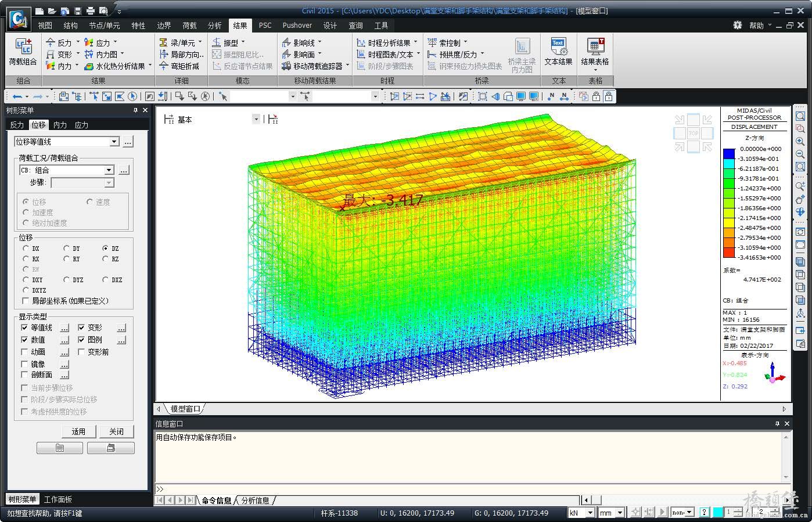Viewport: 812px width, 522px height.
Task: Click the ... button next to 等值线 checkbox
Action: click(x=64, y=328)
